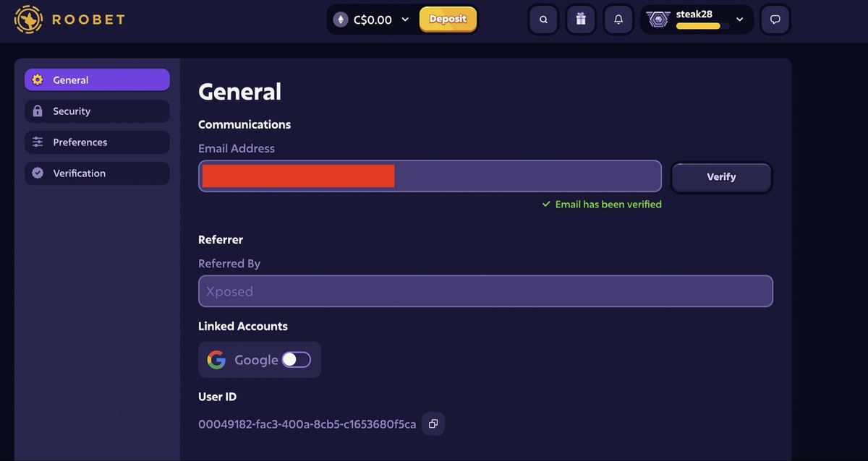Open the Preferences settings tab
Image resolution: width=868 pixels, height=461 pixels.
pos(97,142)
